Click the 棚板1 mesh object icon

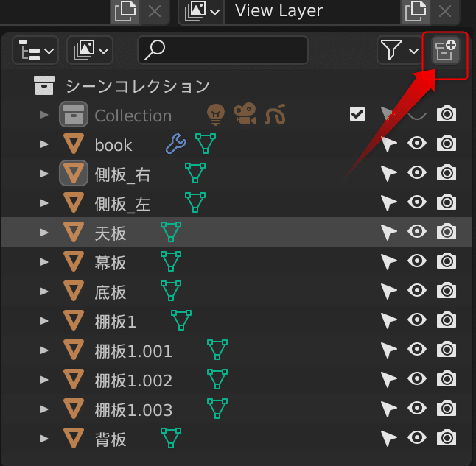click(x=74, y=320)
